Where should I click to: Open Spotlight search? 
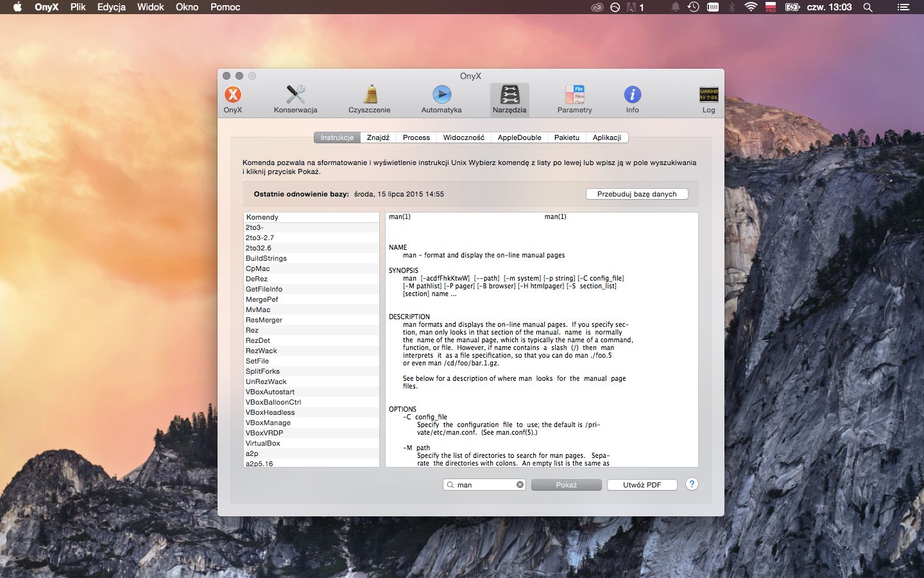[x=868, y=7]
